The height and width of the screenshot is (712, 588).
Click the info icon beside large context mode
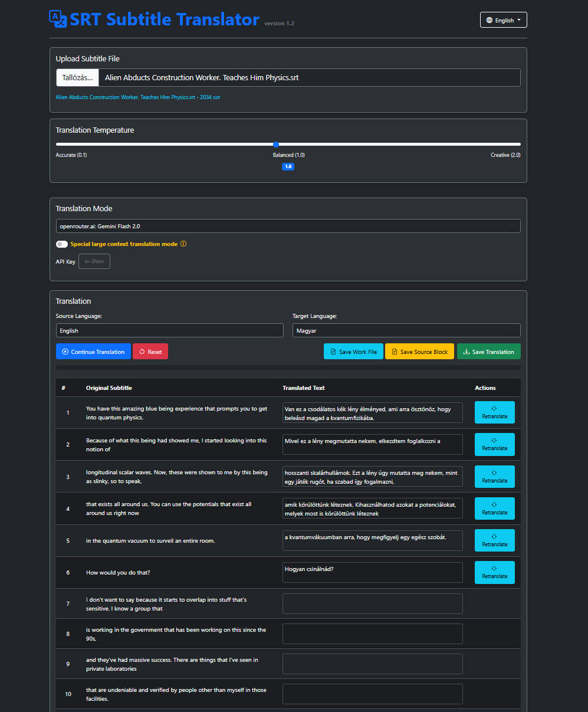tap(183, 244)
